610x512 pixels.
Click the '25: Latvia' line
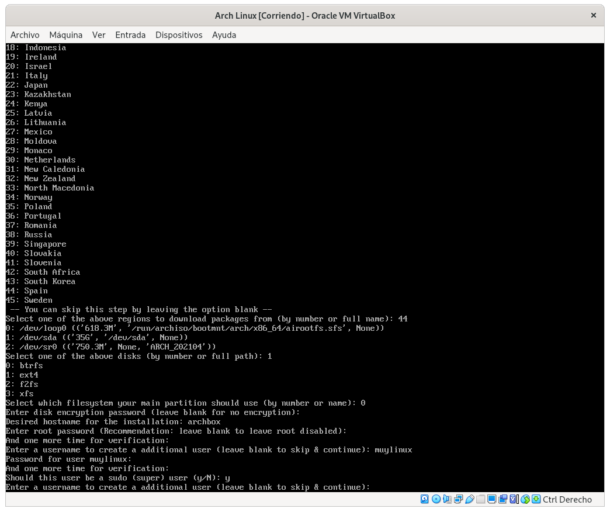(29, 113)
